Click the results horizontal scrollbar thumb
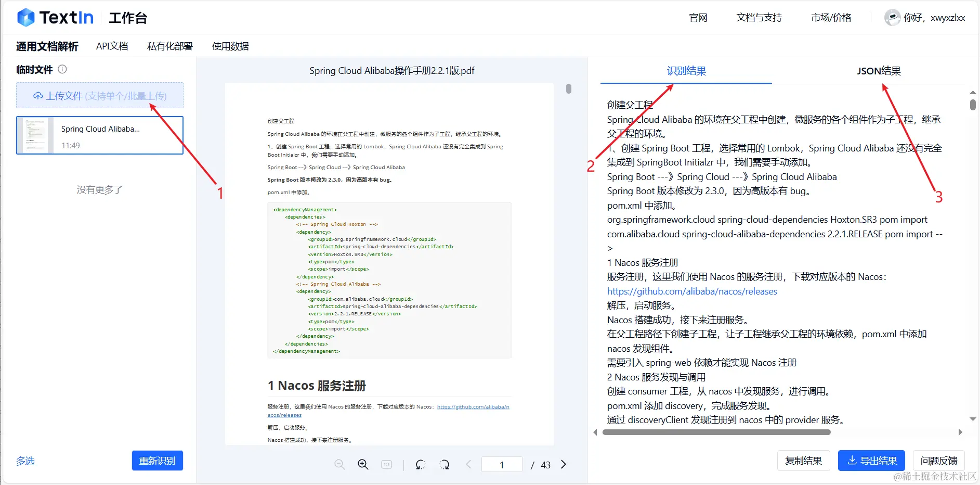The image size is (980, 485). pos(716,432)
